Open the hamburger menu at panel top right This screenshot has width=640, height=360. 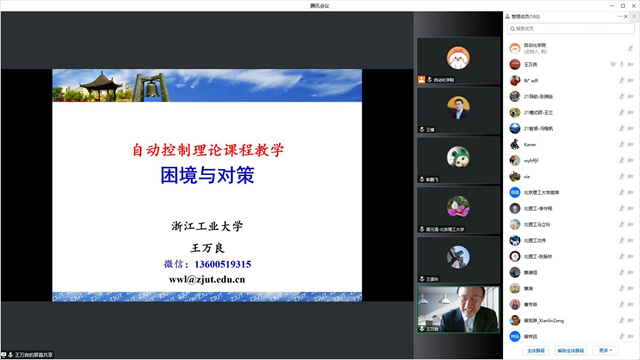point(634,16)
